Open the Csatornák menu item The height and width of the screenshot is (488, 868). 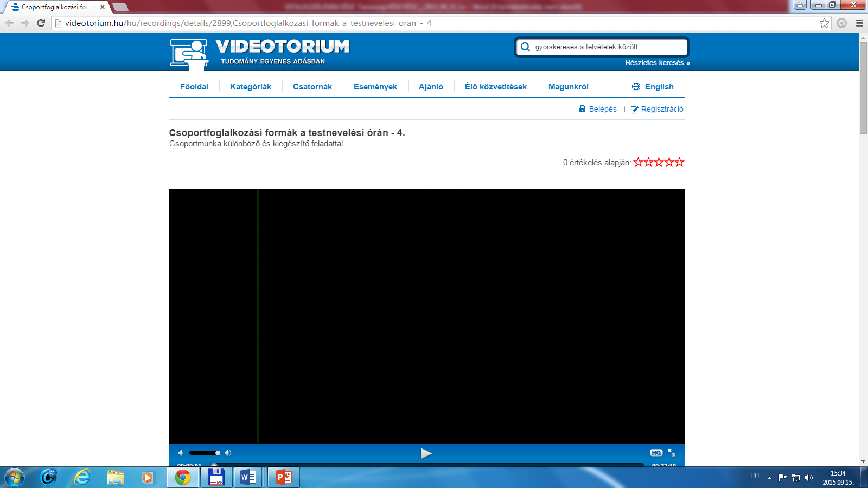(312, 87)
